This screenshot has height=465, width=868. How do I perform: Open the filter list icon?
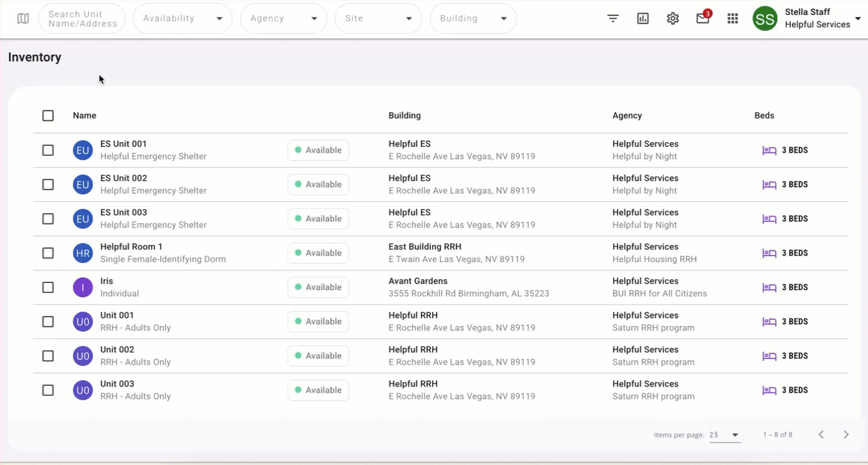(x=613, y=19)
